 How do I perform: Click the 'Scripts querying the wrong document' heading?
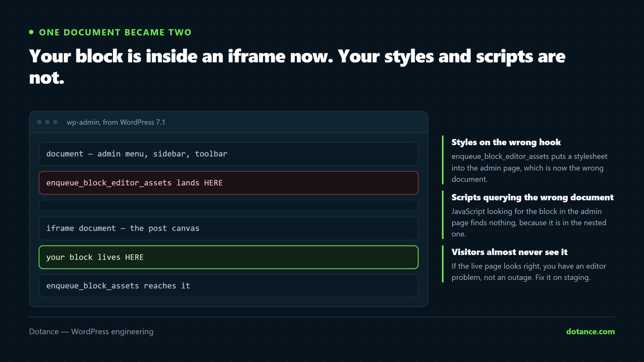(533, 197)
